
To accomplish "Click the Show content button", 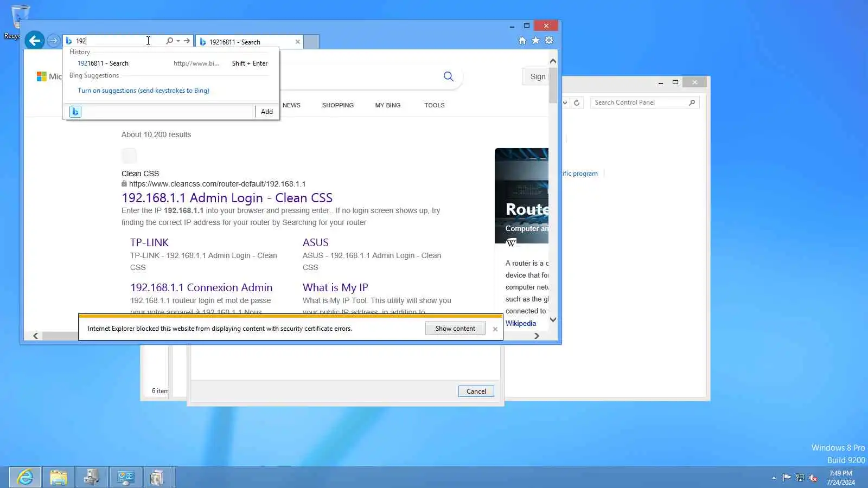I will pyautogui.click(x=455, y=329).
